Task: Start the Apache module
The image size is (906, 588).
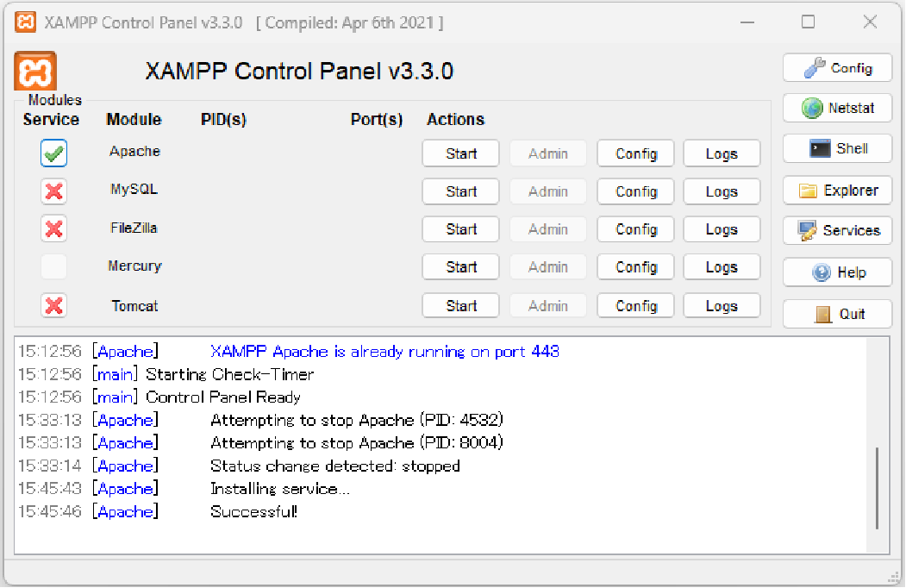Action: click(460, 153)
